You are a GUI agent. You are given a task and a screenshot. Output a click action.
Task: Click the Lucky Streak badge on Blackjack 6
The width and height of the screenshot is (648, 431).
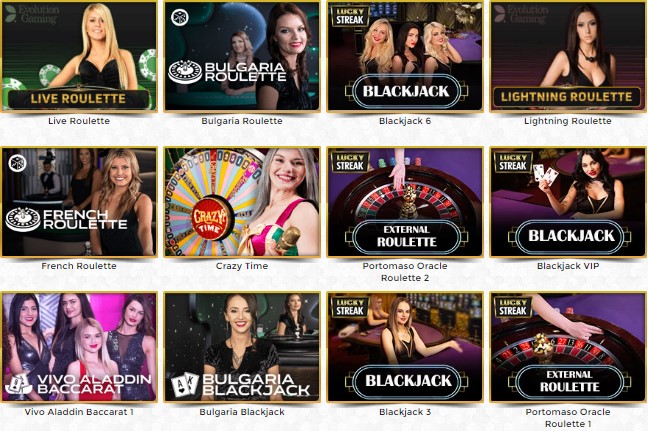point(350,16)
